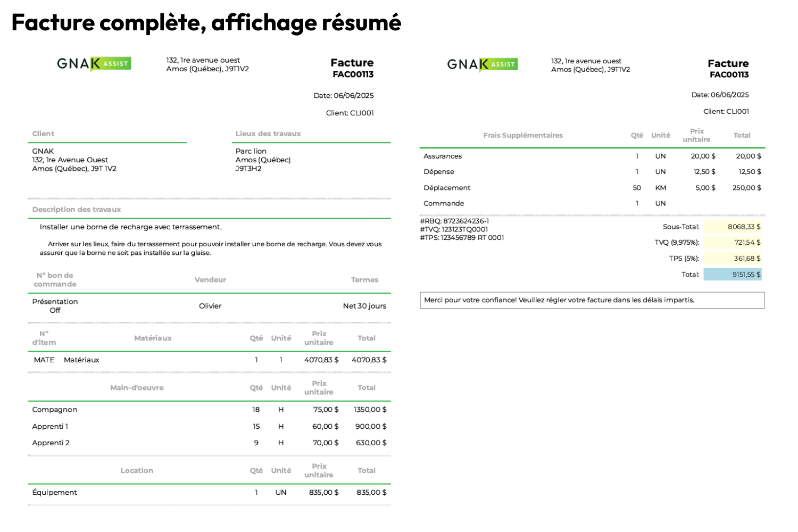The height and width of the screenshot is (532, 798).
Task: Click unit price "70,00 $" for Apprenti 2
Action: 326,443
